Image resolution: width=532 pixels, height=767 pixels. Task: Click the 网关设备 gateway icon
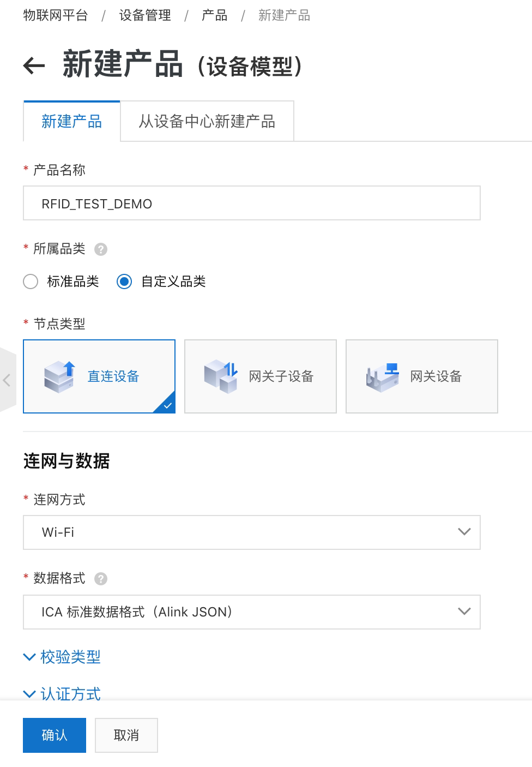[382, 376]
